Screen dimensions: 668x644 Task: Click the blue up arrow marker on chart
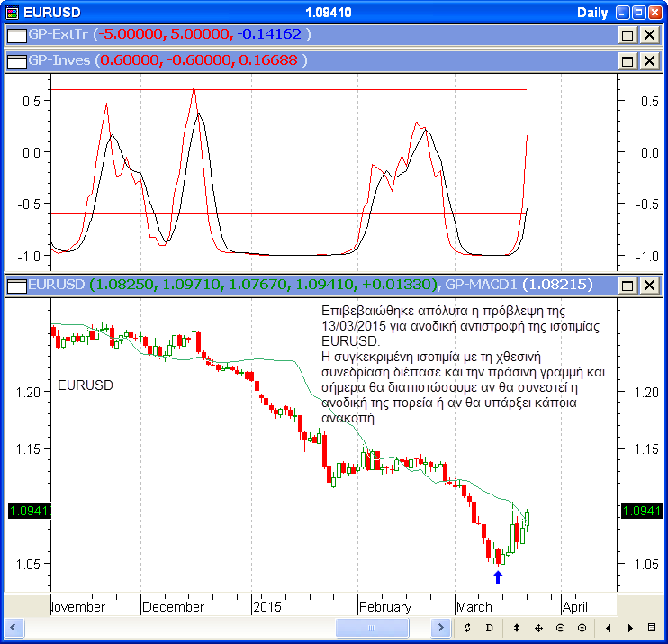pos(498,577)
